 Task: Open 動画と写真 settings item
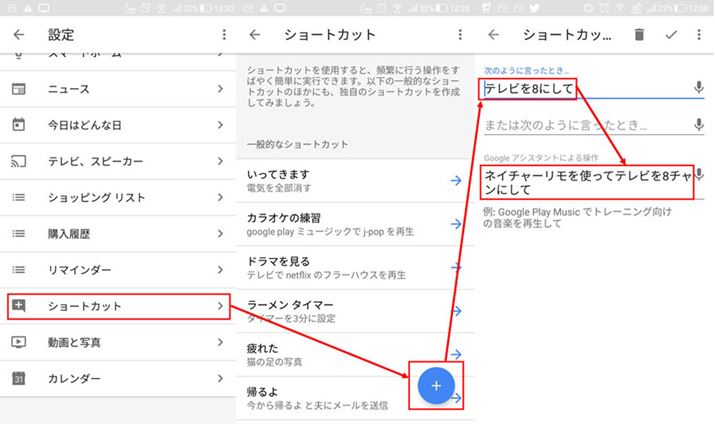118,342
